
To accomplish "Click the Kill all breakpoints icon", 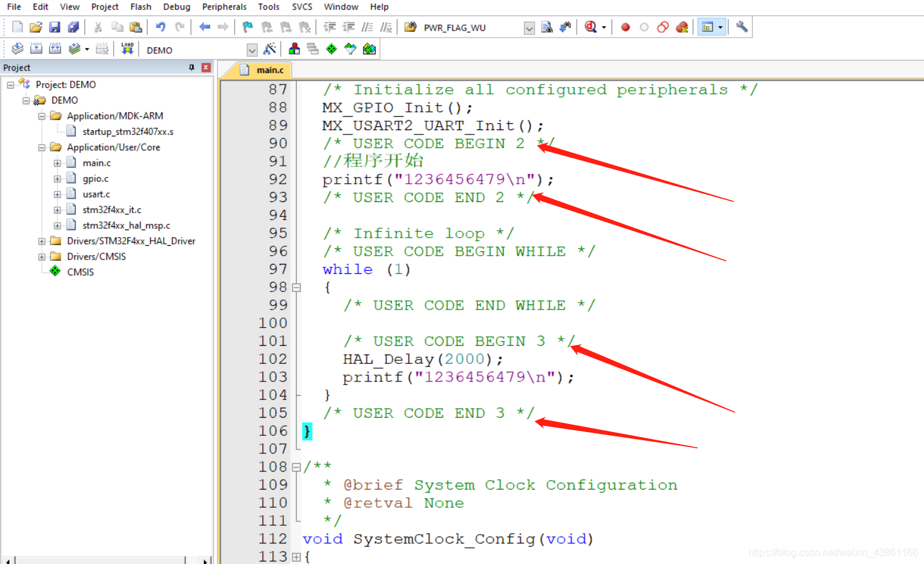I will [682, 27].
